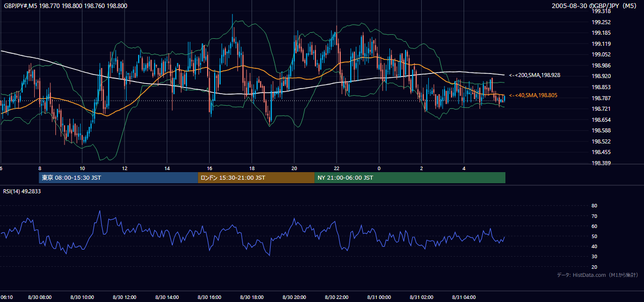Select the 200 SMA 198.928 label
Viewport: 644px width, 302px height.
tap(535, 75)
